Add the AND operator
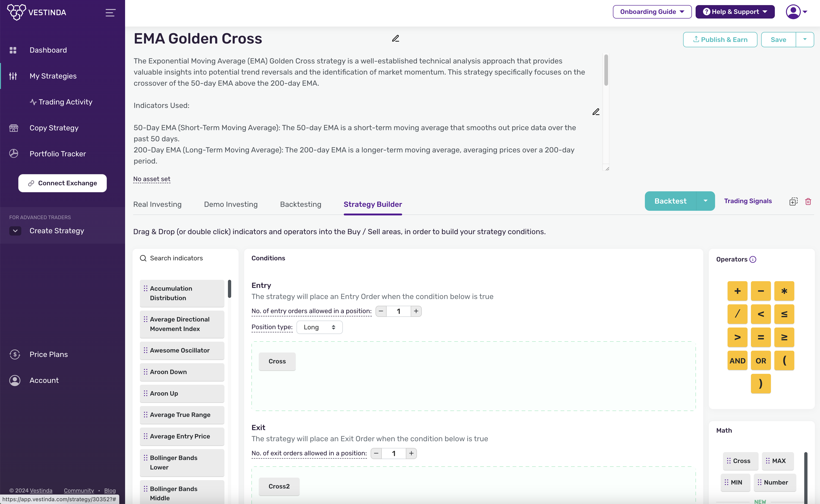 tap(738, 361)
